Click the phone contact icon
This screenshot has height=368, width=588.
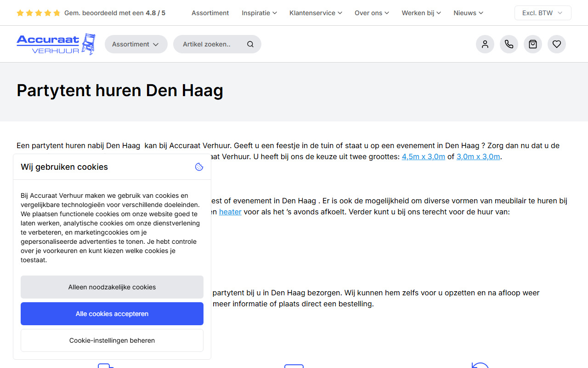pos(509,44)
